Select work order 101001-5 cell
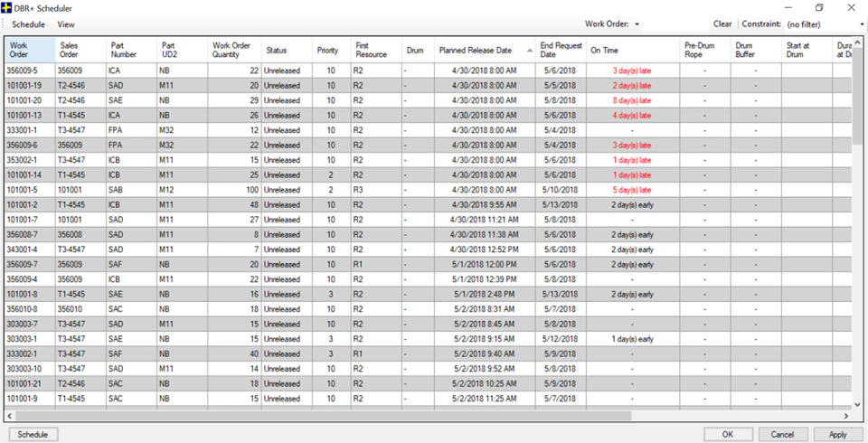 pyautogui.click(x=30, y=190)
